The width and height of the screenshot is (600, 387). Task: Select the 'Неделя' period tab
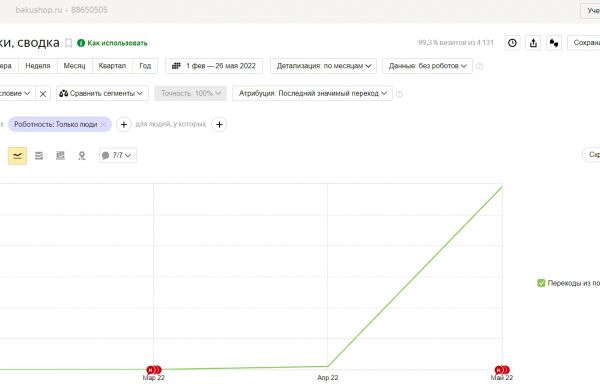coord(38,66)
